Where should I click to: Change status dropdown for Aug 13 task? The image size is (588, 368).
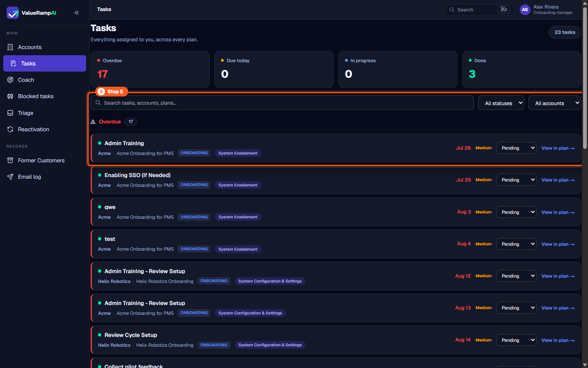pos(517,308)
